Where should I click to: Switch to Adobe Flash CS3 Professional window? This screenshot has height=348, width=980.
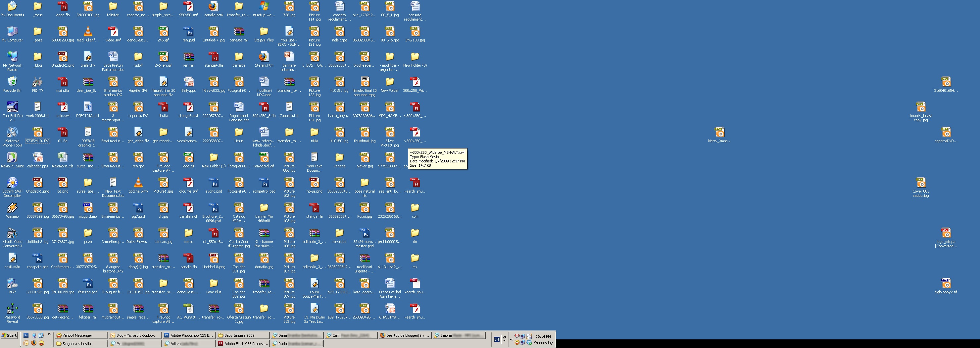coord(243,343)
